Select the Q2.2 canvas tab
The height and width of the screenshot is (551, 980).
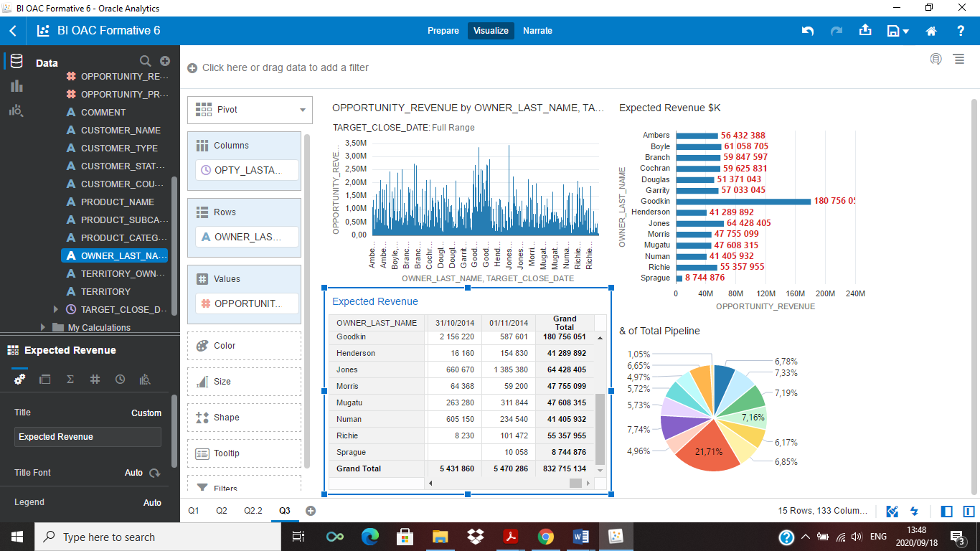point(255,510)
